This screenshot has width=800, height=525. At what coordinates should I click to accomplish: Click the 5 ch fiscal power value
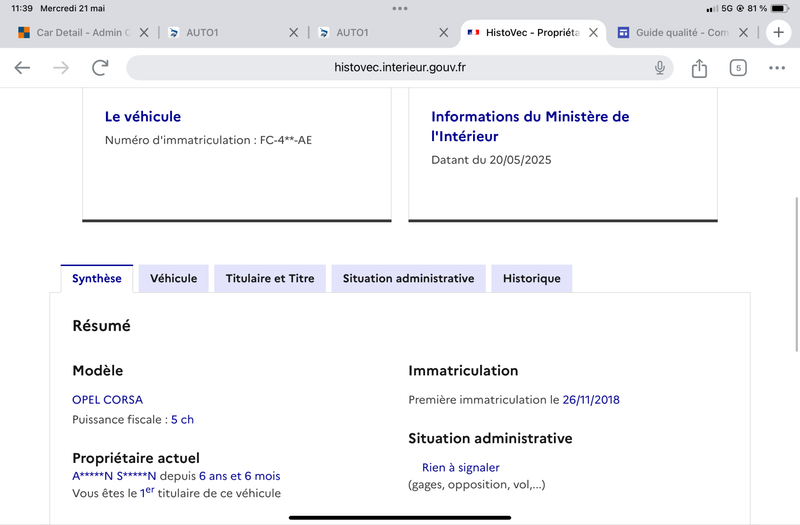[182, 420]
